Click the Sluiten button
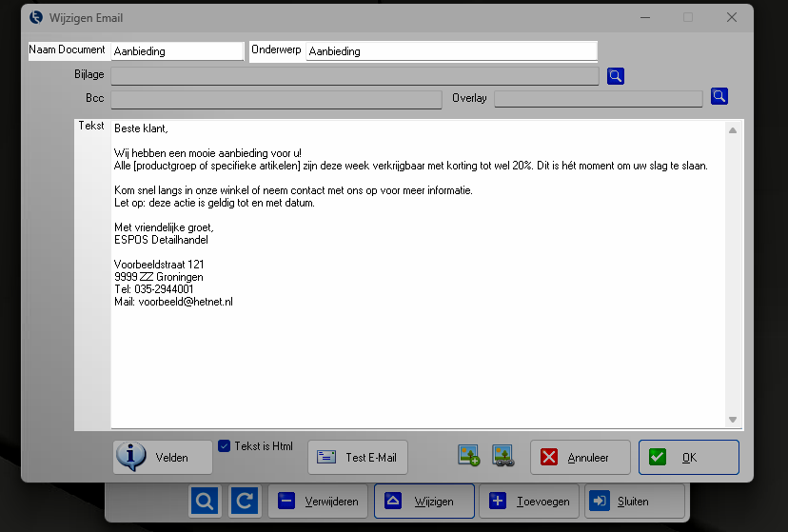The width and height of the screenshot is (788, 532). [633, 501]
